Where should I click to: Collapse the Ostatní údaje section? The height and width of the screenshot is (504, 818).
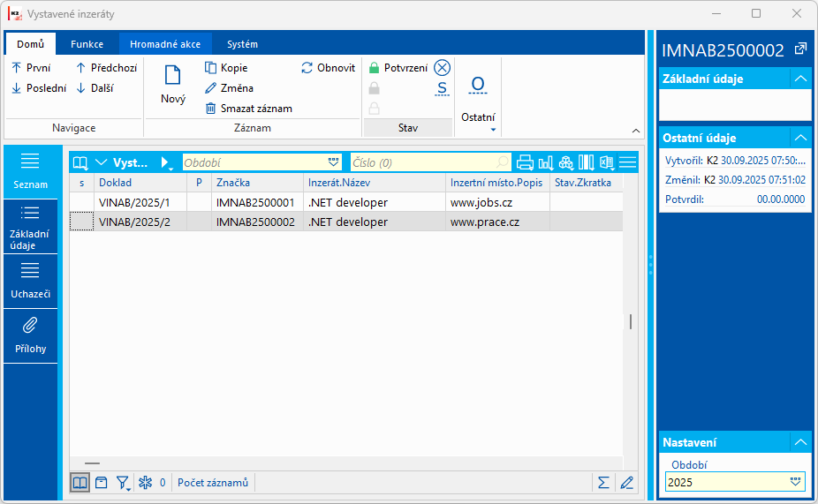point(801,138)
